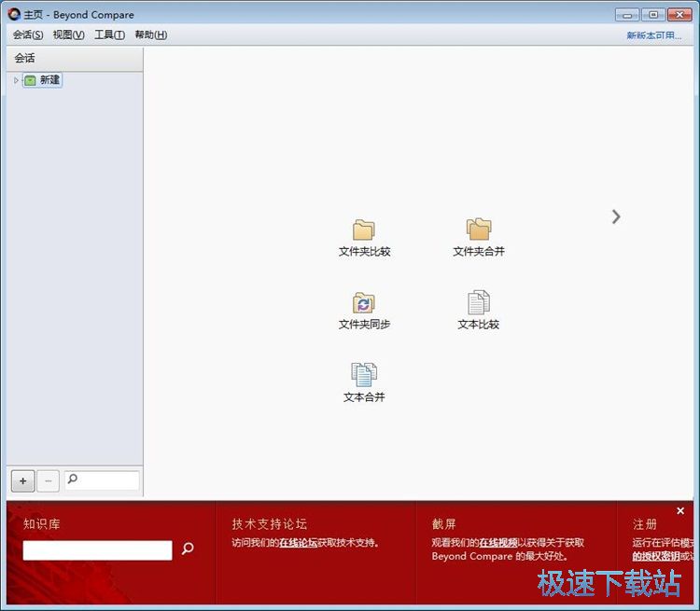Launch the 文件夹合并 folder merge icon
Image resolution: width=700 pixels, height=611 pixels.
click(x=479, y=229)
